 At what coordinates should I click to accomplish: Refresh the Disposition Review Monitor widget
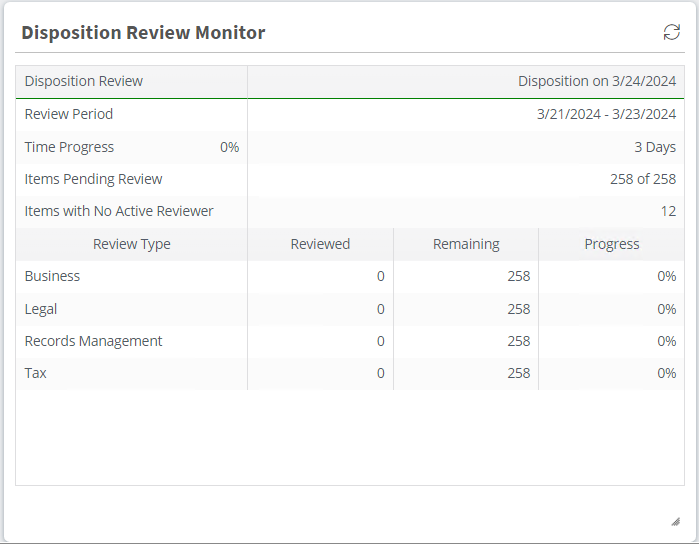point(671,32)
